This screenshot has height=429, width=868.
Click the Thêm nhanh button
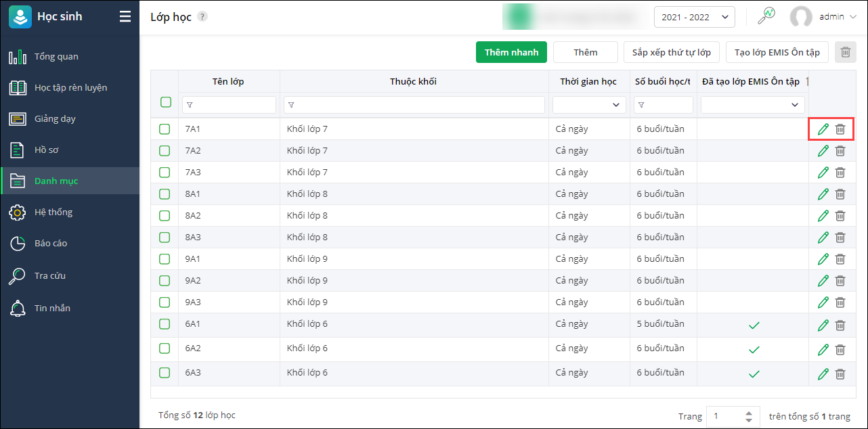click(x=511, y=52)
